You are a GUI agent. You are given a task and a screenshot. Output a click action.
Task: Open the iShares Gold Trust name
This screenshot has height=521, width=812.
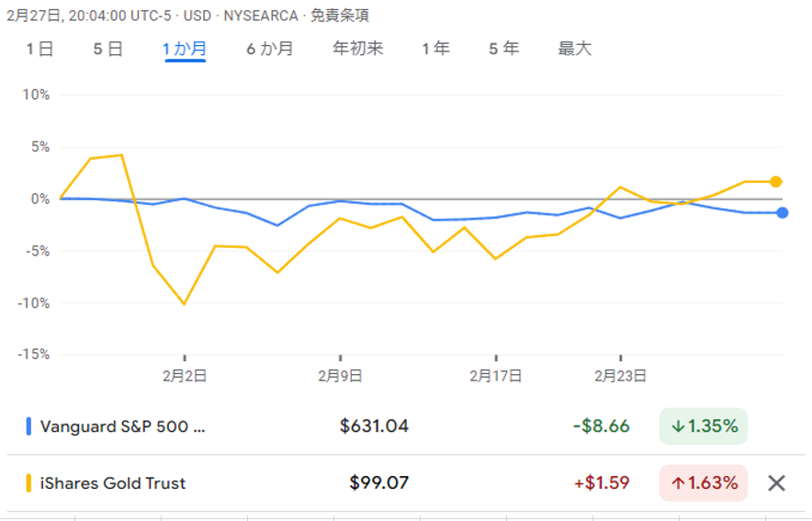(x=112, y=483)
